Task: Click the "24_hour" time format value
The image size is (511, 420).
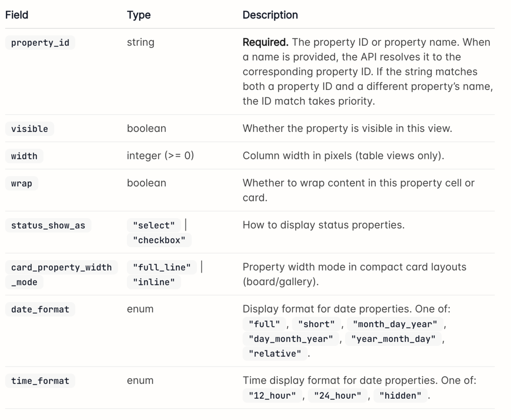Action: click(x=337, y=396)
